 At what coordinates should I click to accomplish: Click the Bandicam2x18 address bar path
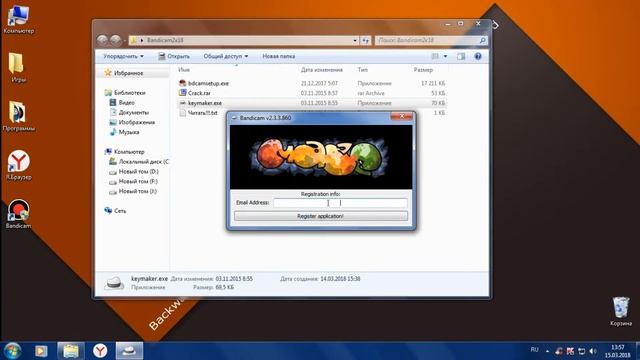[x=165, y=40]
